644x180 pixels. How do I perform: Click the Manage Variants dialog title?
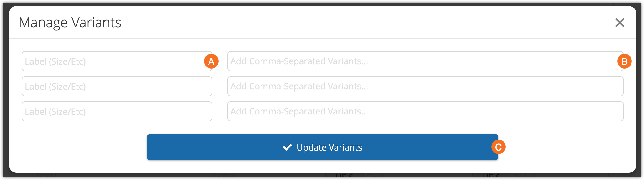70,23
